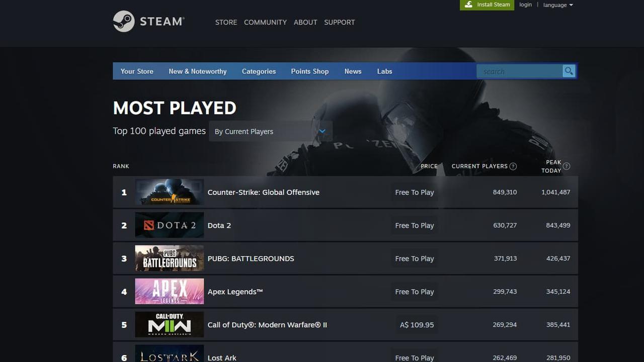Click the MOST PLAYED heading

tap(175, 108)
